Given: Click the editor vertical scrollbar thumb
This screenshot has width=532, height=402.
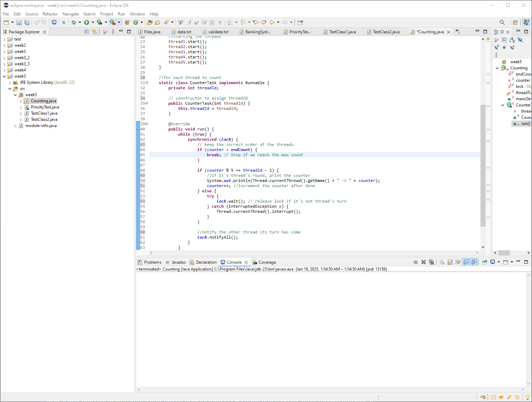Looking at the screenshot, I should pyautogui.click(x=483, y=165).
